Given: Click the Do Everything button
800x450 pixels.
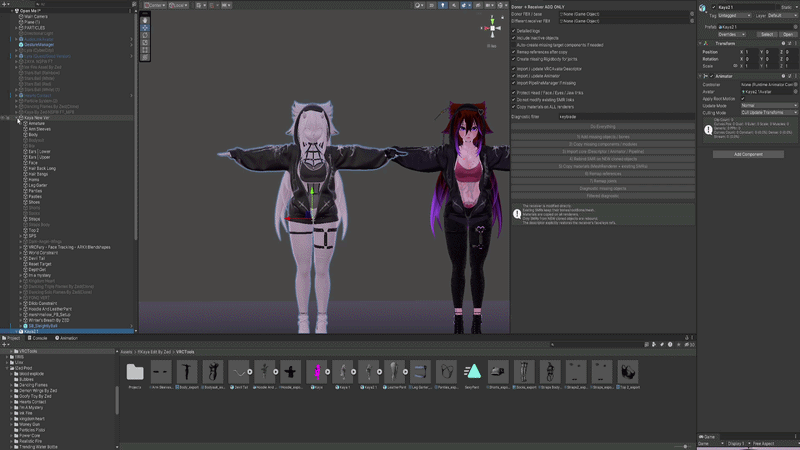Looking at the screenshot, I should click(603, 127).
